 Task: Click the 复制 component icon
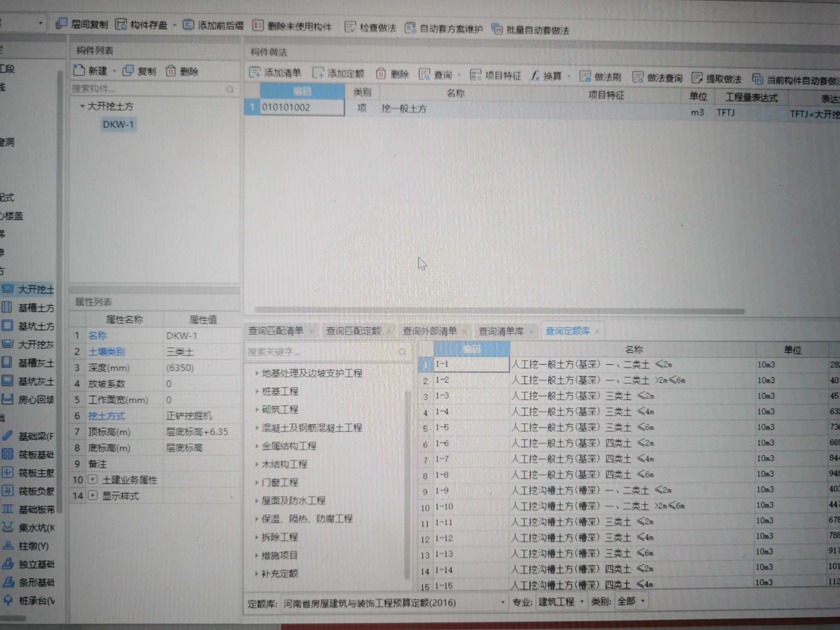(x=128, y=70)
